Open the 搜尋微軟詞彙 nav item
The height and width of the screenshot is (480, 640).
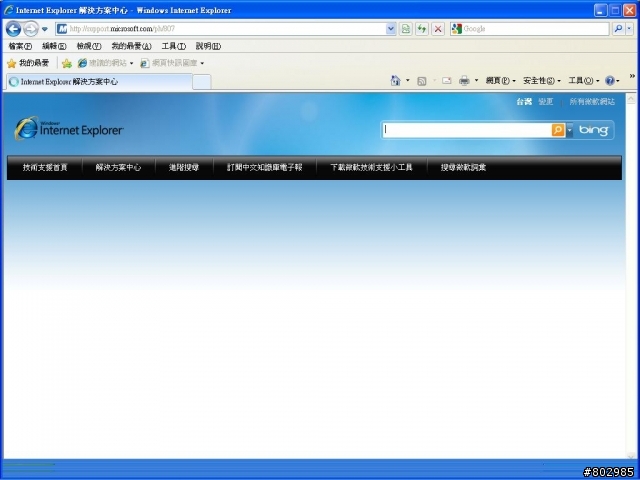463,167
